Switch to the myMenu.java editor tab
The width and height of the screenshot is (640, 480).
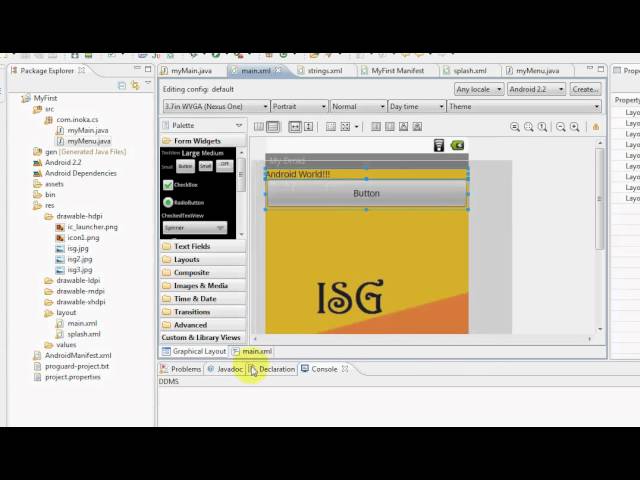click(x=537, y=71)
